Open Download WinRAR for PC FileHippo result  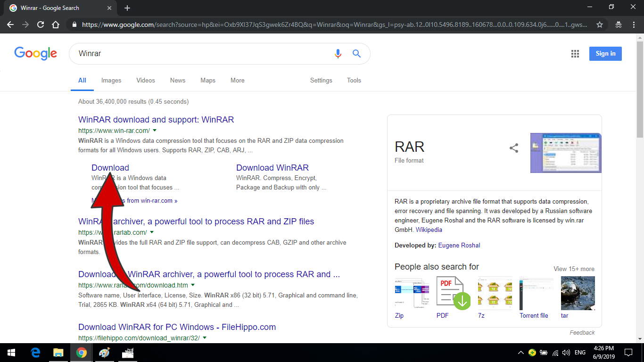click(177, 327)
